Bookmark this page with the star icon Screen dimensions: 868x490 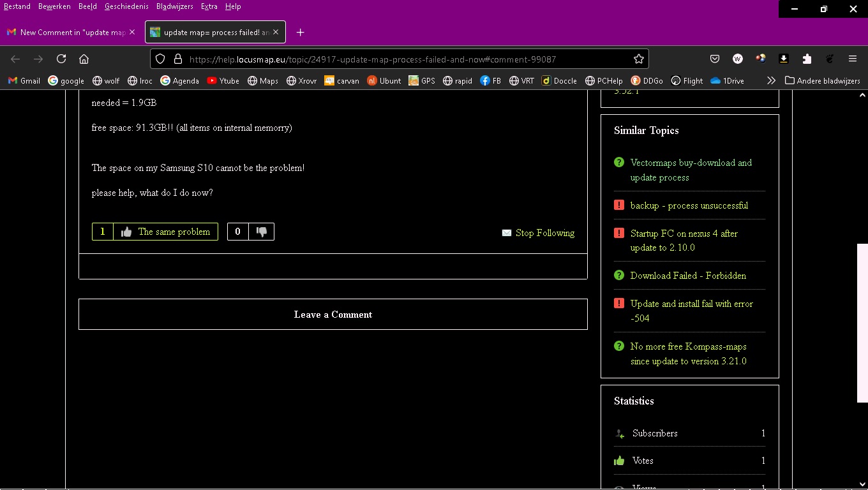pos(638,59)
